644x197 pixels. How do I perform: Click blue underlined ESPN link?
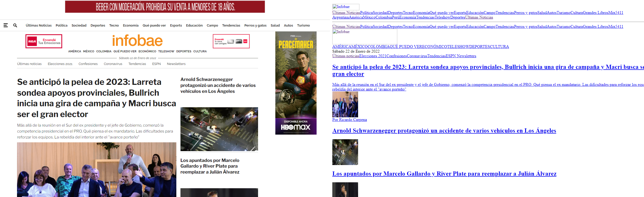(x=451, y=56)
